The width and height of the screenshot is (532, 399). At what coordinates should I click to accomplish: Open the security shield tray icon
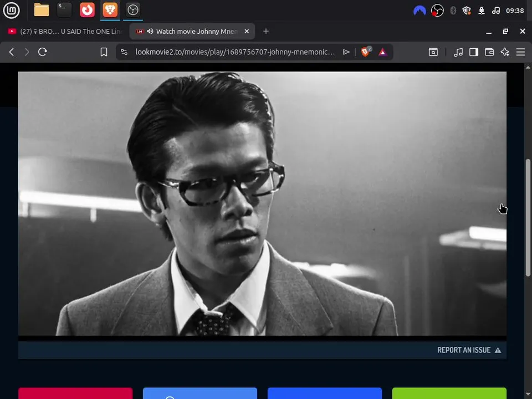pos(467,11)
